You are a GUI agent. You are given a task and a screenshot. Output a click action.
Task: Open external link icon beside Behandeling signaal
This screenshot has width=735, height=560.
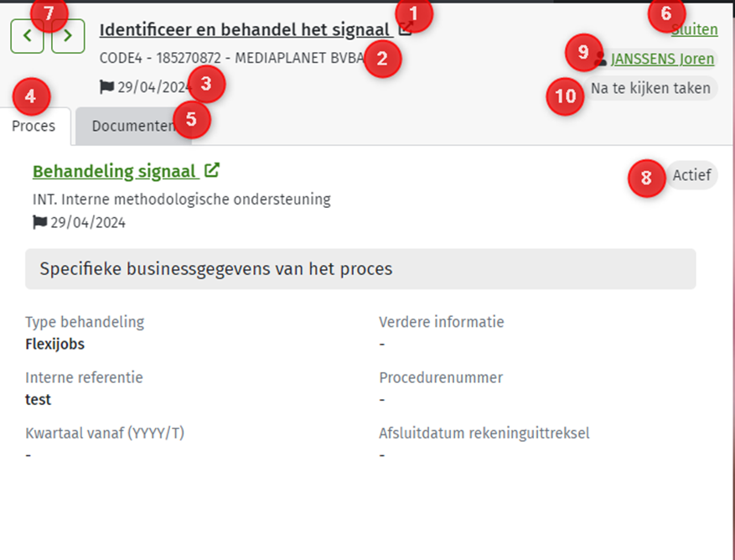pyautogui.click(x=212, y=170)
